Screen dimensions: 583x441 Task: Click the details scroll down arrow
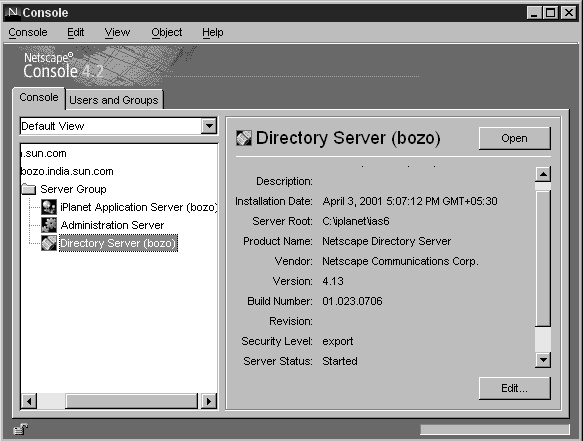tap(543, 360)
